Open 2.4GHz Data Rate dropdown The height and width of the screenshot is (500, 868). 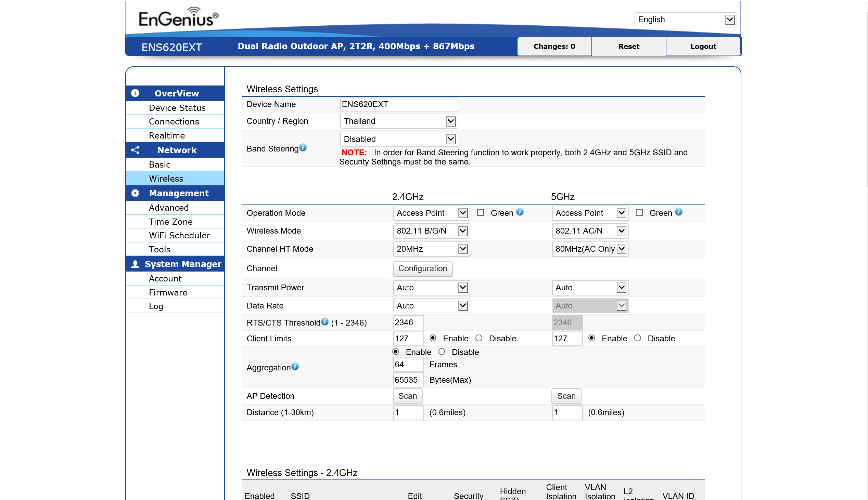[431, 306]
